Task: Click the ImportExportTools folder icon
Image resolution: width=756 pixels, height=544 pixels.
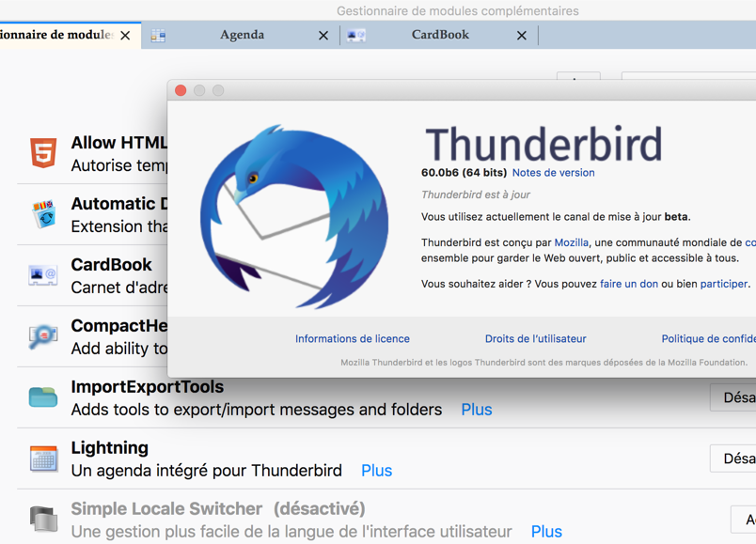Action: pos(43,397)
